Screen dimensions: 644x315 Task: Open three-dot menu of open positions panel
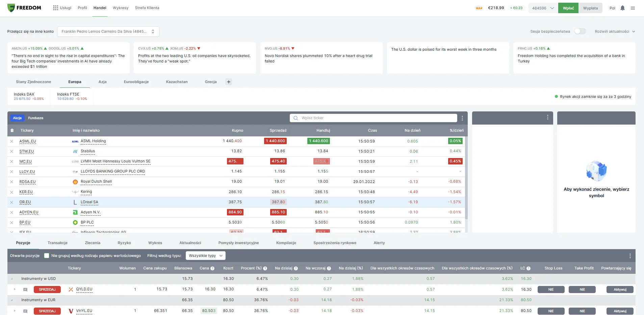pyautogui.click(x=630, y=256)
